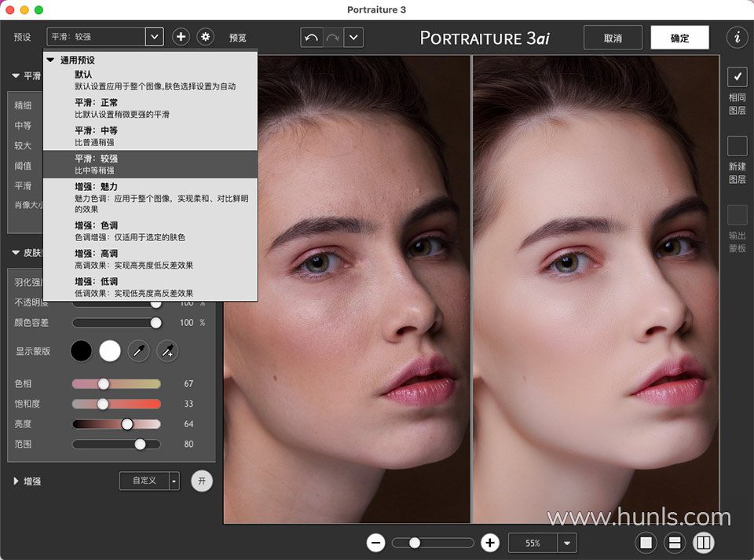Open the zoom percentage dropdown

click(567, 543)
